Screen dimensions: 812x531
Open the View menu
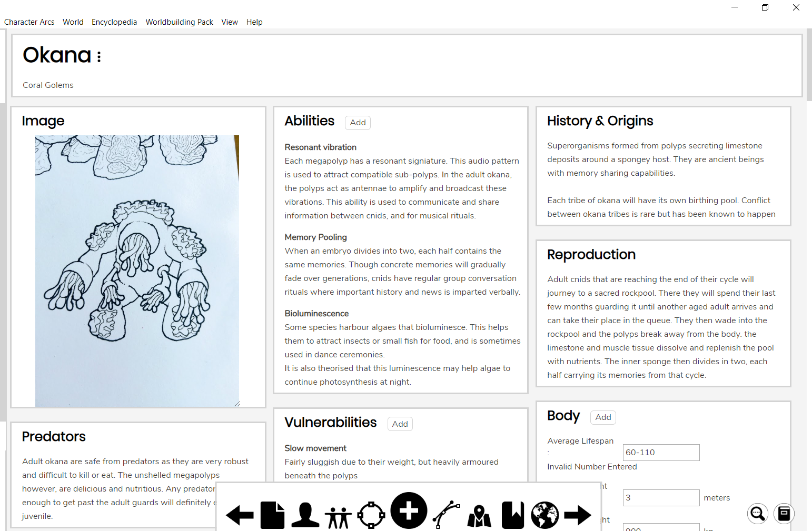click(x=230, y=22)
